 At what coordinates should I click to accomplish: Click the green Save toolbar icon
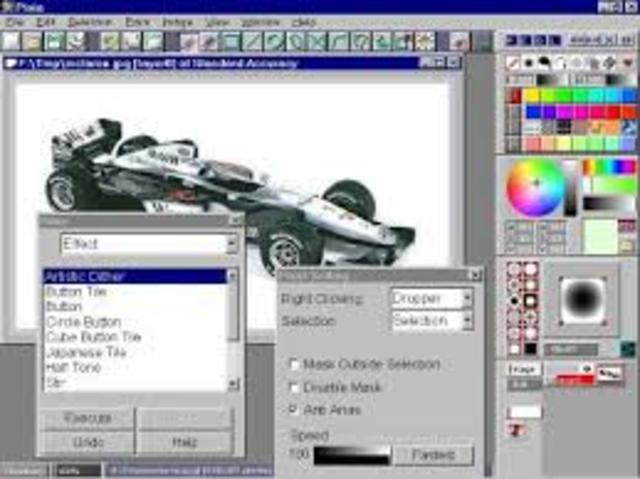pos(54,41)
